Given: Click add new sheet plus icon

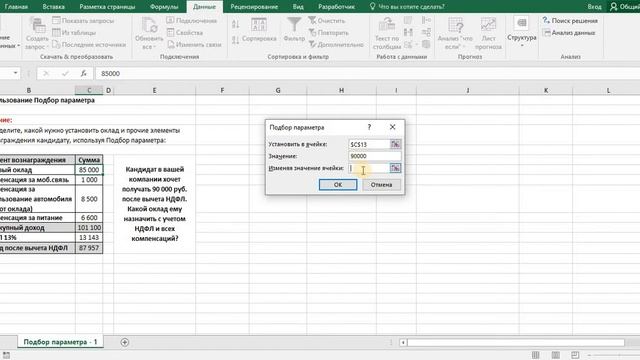Looking at the screenshot, I should pyautogui.click(x=124, y=342).
